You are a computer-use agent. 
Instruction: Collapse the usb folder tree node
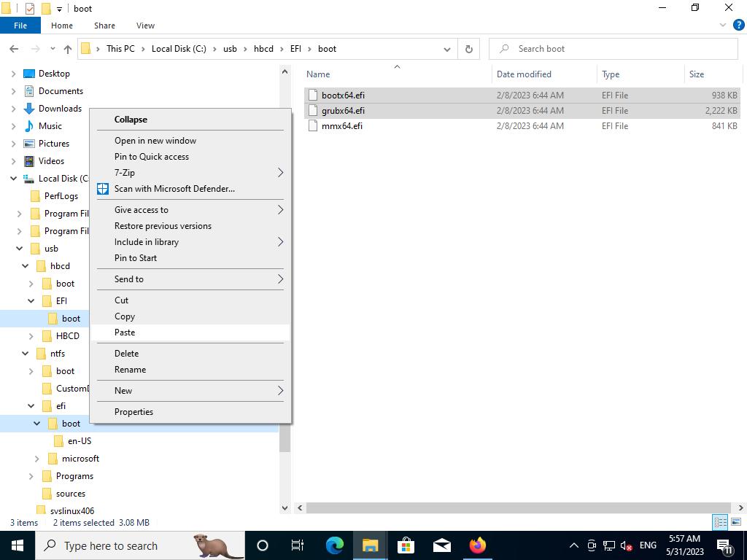click(x=20, y=249)
